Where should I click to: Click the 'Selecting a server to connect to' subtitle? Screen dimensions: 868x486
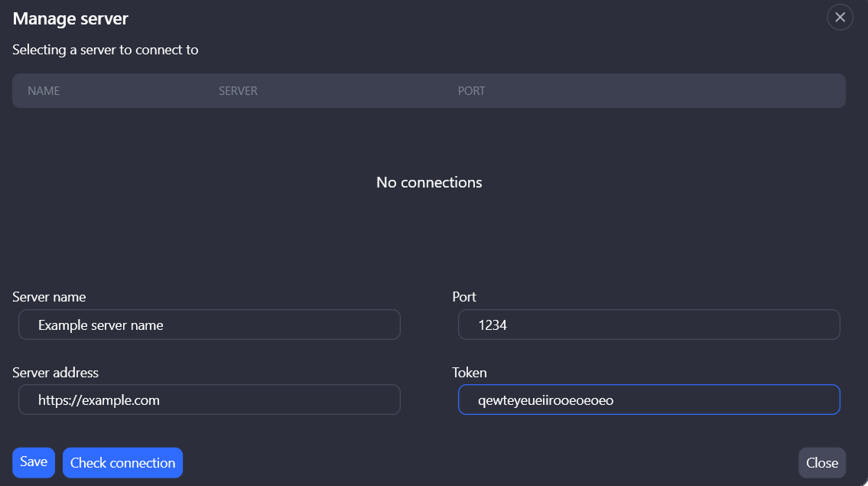(106, 50)
